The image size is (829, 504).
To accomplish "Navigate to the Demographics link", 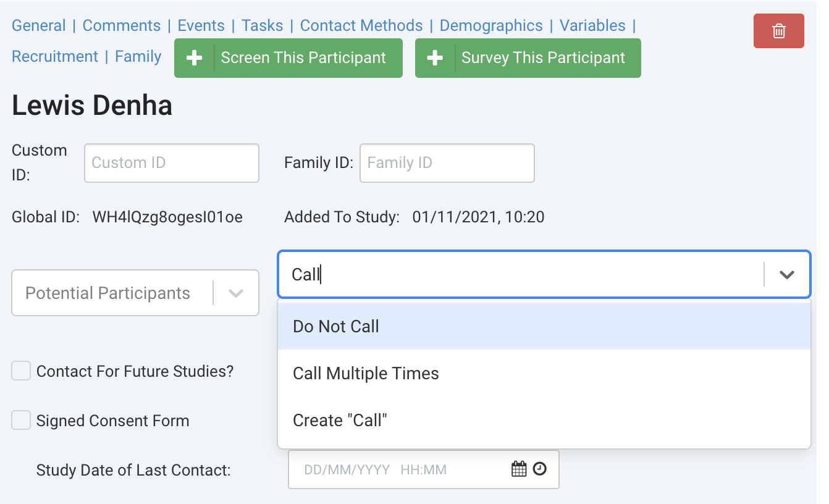I will pos(491,26).
